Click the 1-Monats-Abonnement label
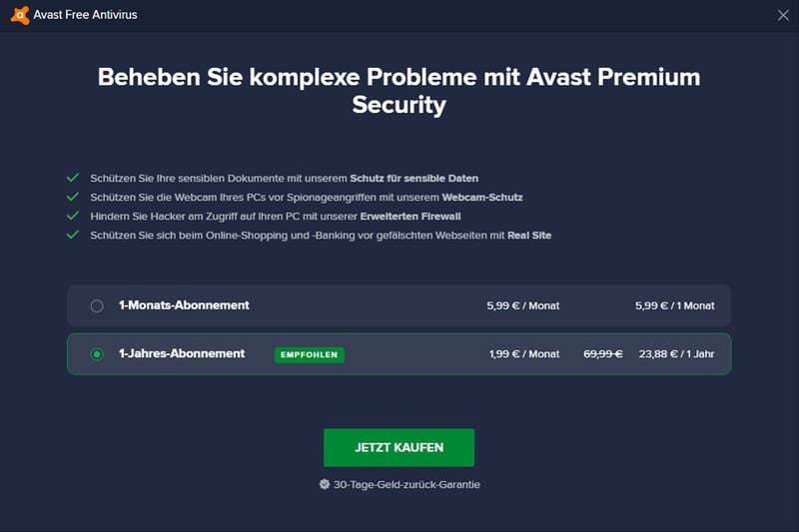Screen dimensions: 799x532 (x=184, y=305)
